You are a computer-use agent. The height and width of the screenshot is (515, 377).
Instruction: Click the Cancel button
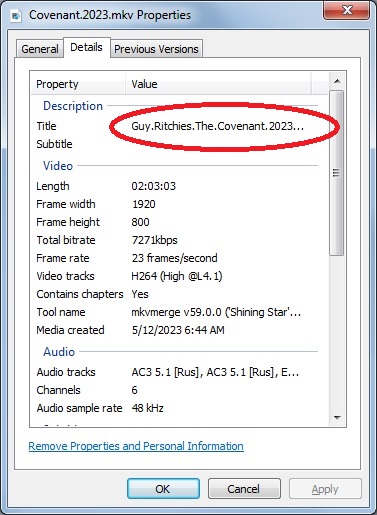(x=244, y=489)
